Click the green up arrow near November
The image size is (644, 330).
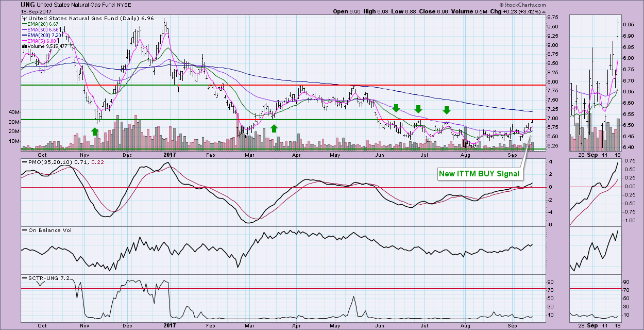[95, 131]
